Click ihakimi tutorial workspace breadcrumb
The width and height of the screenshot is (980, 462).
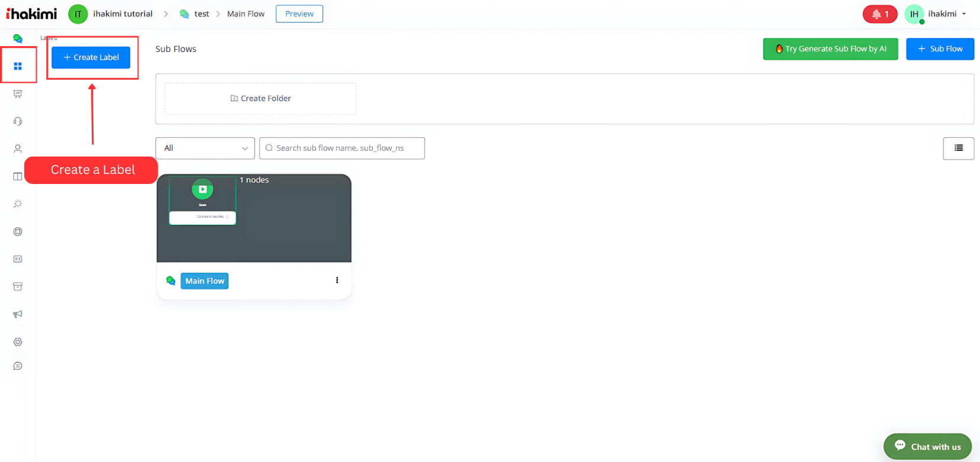point(122,14)
